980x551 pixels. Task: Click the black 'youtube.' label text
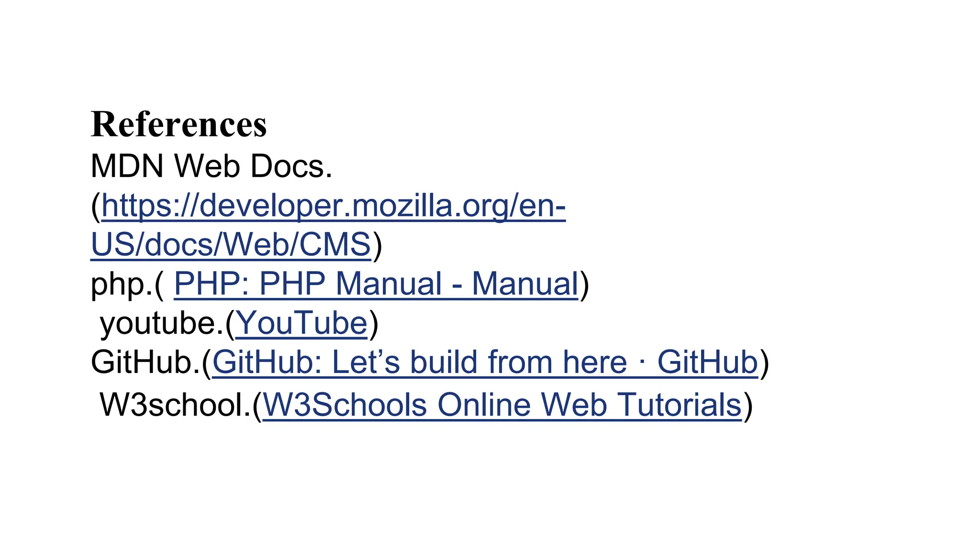(x=162, y=323)
